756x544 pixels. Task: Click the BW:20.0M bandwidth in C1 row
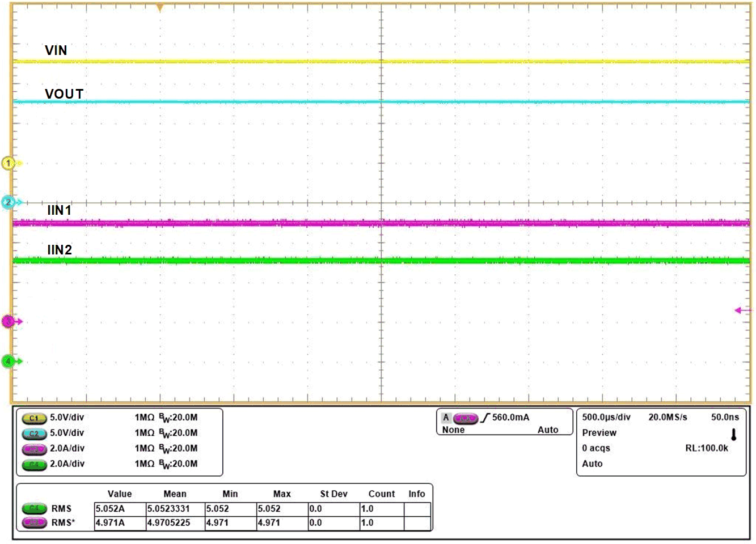178,418
